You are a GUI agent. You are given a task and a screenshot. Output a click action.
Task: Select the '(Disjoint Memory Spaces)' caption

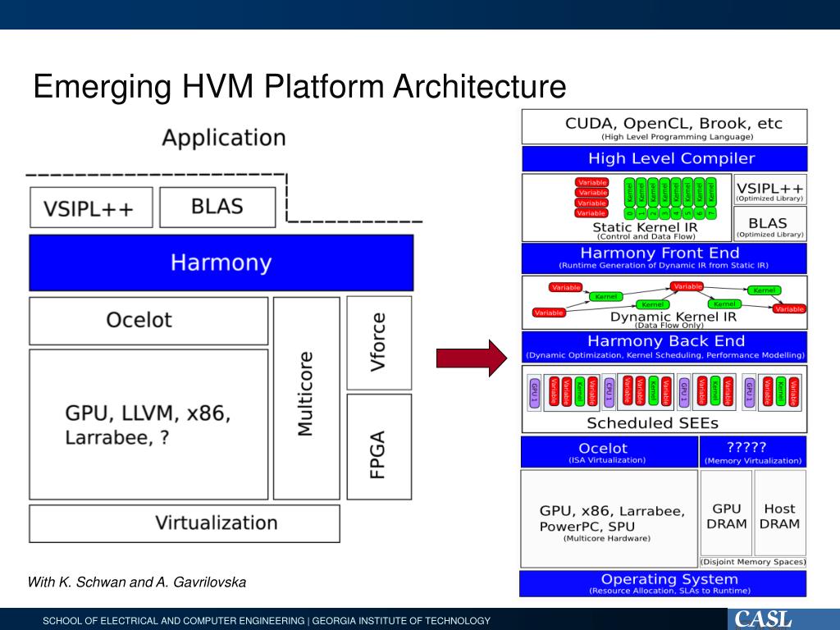click(753, 562)
